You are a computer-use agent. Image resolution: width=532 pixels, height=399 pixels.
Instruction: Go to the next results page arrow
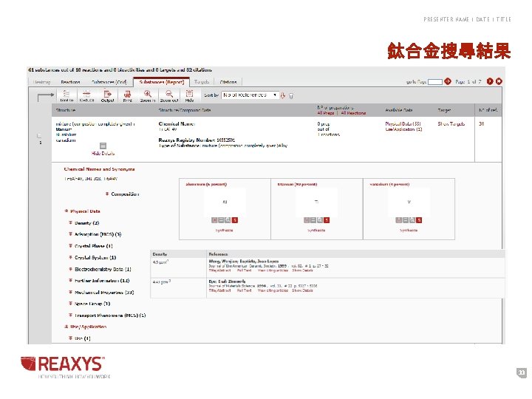coord(490,81)
